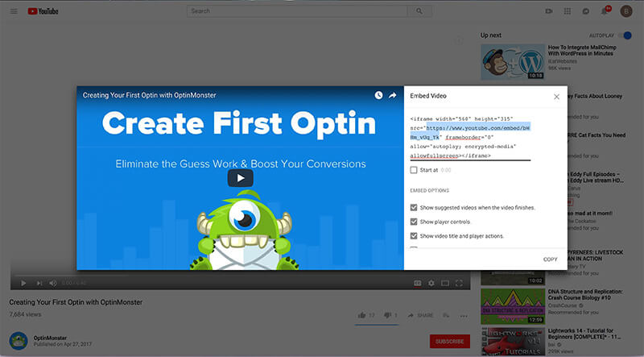Open the OptinMonster channel avatar
Image resolution: width=644 pixels, height=357 pixels.
(x=19, y=341)
